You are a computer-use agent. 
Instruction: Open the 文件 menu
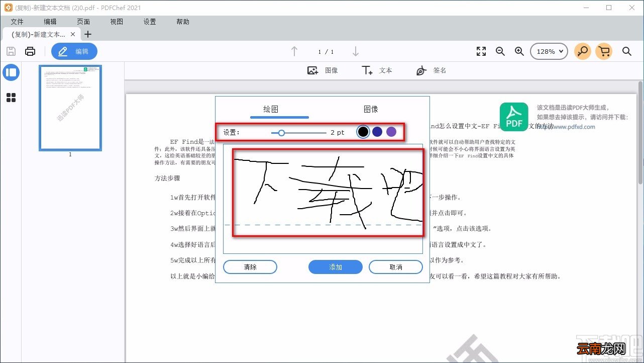(x=17, y=22)
